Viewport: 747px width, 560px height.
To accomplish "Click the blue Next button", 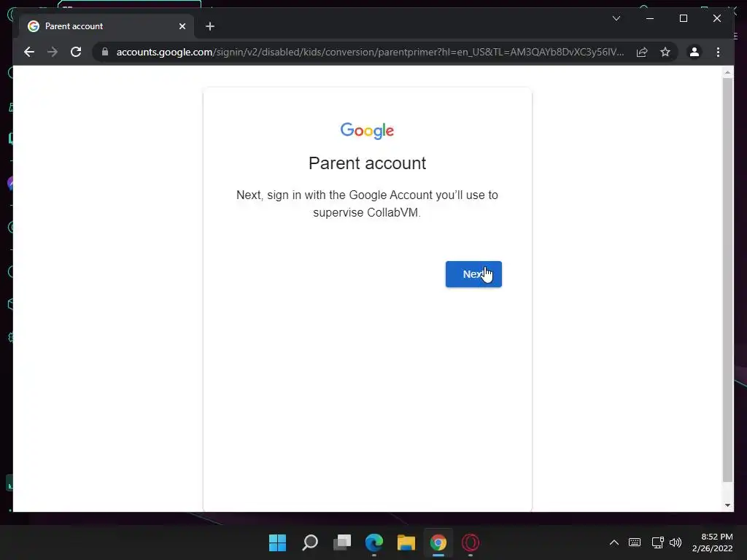I will (473, 274).
